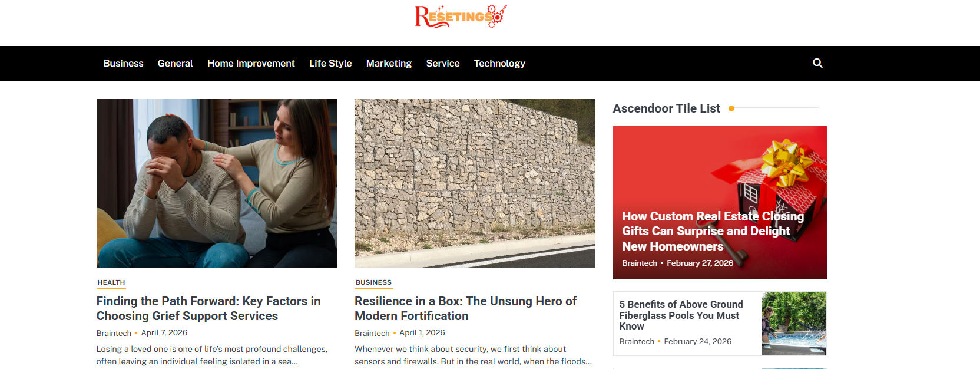
Task: Read 'Finding the Path Forward' article
Action: [x=208, y=308]
